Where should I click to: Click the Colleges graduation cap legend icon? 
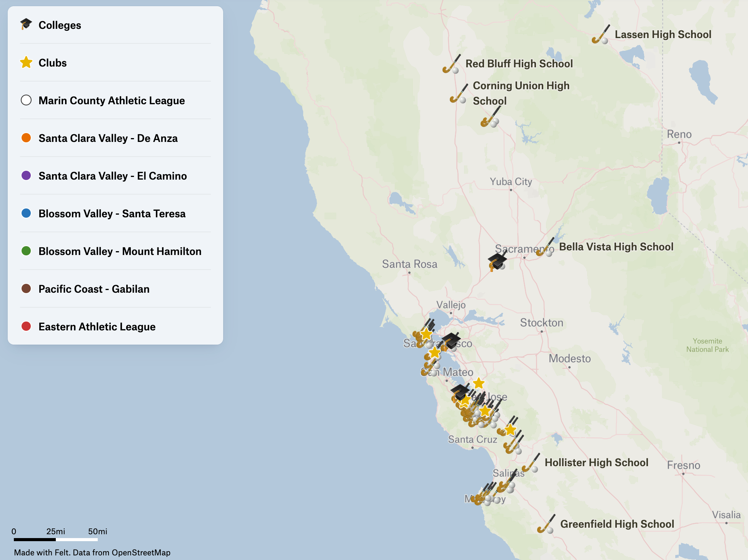click(x=26, y=25)
